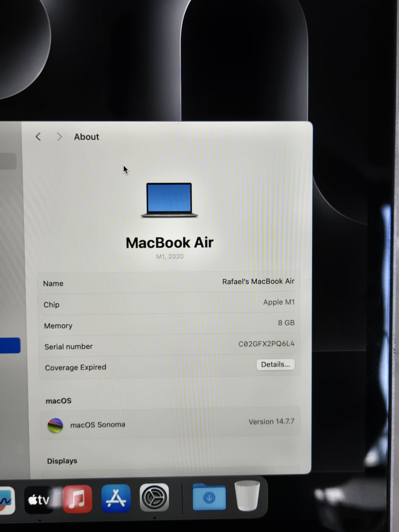Click the macOS Sonoma label

click(98, 425)
